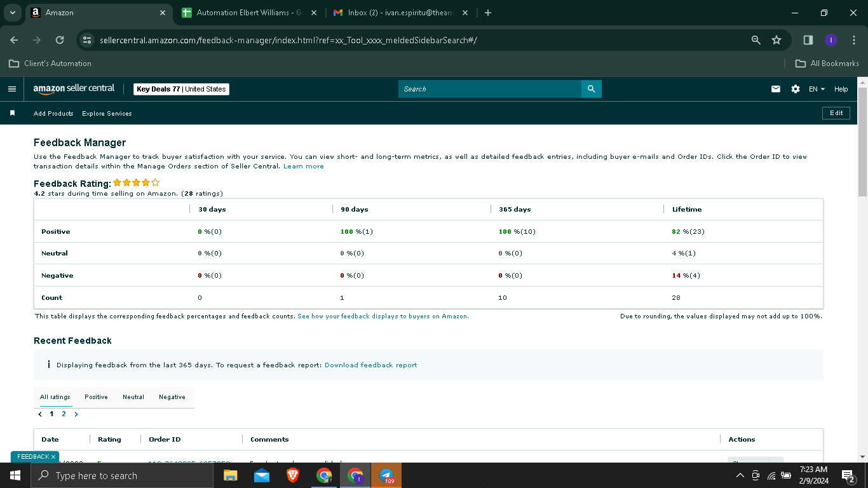Close the Gmail Inbox browser tab

point(465,13)
